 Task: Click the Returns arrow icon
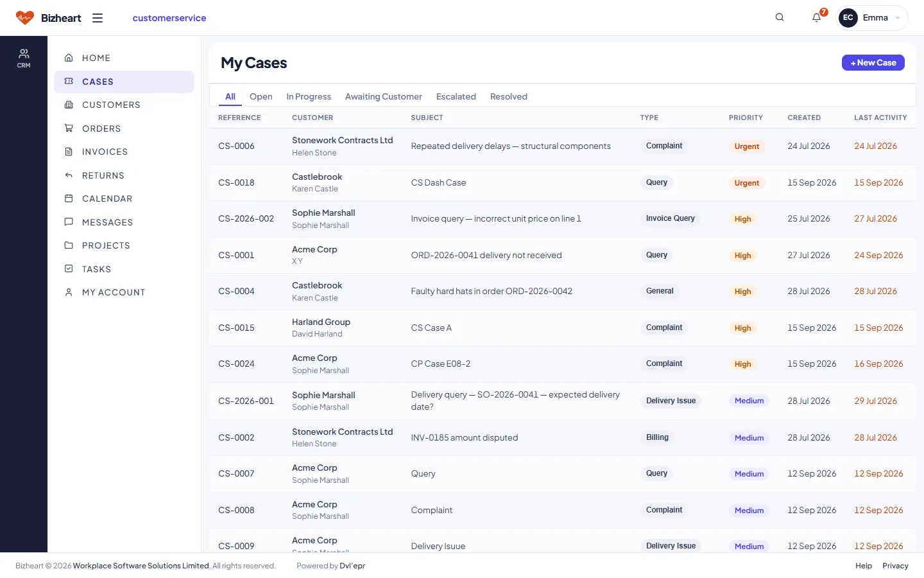pyautogui.click(x=69, y=175)
